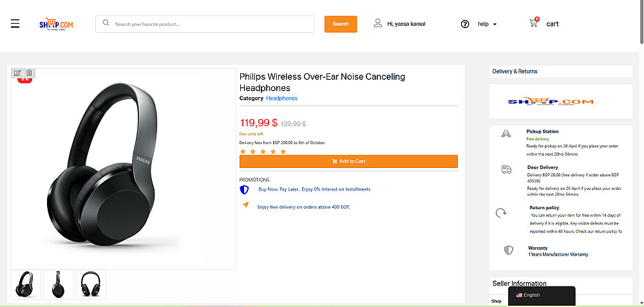Open the Buy Now Pay Later promotion

[314, 189]
